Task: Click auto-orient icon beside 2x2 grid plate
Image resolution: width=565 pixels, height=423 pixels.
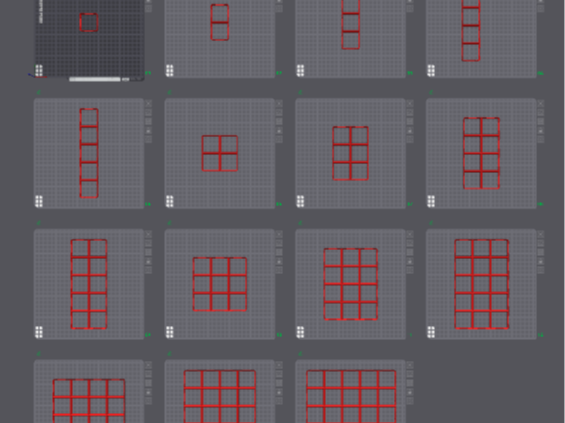Action: (279, 113)
